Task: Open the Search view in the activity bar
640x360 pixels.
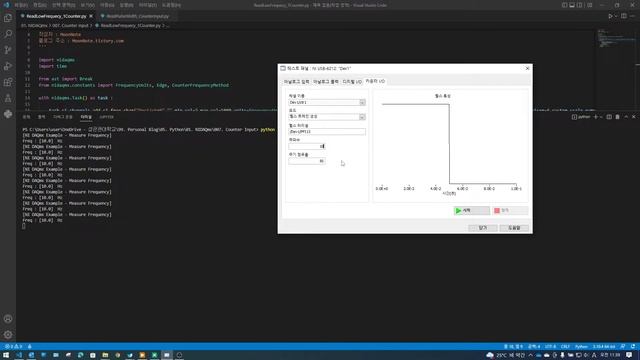Action: tap(8, 34)
